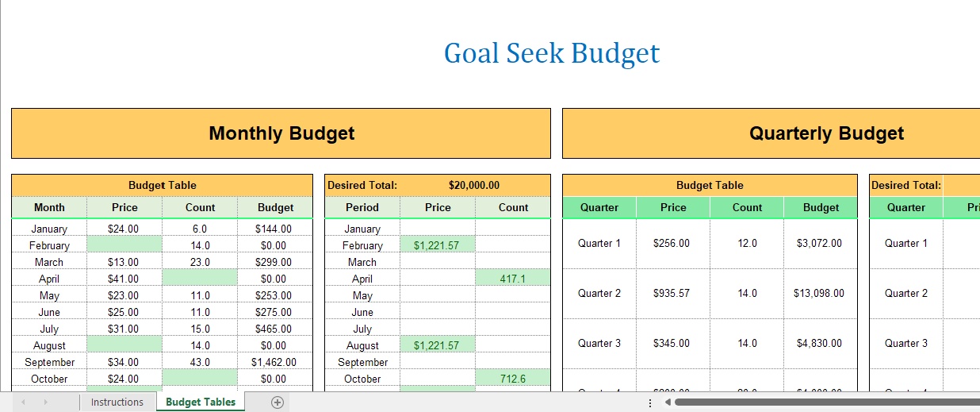The width and height of the screenshot is (980, 412).
Task: Click the horizontal scrollbar left arrow
Action: (668, 402)
